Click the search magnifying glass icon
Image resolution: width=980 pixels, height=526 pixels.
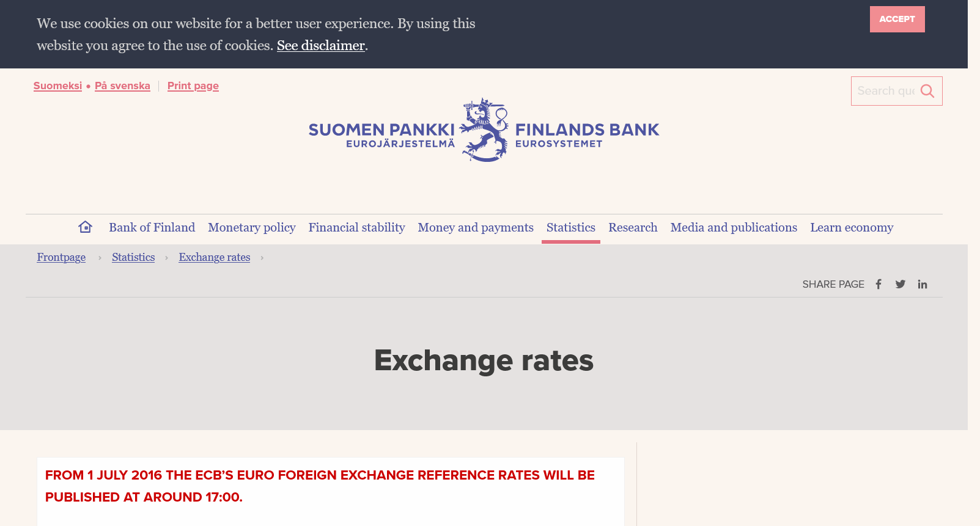pos(927,91)
